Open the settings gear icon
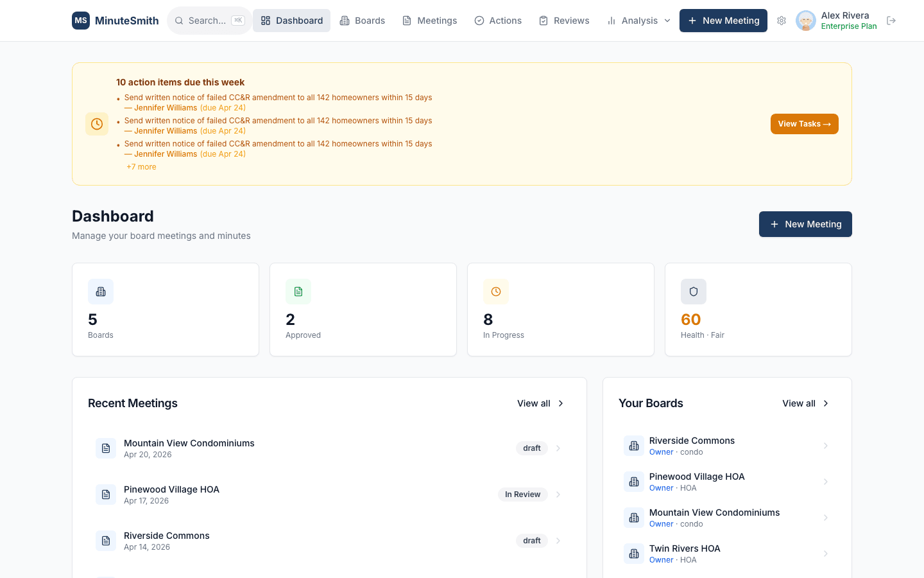924x578 pixels. [x=782, y=21]
